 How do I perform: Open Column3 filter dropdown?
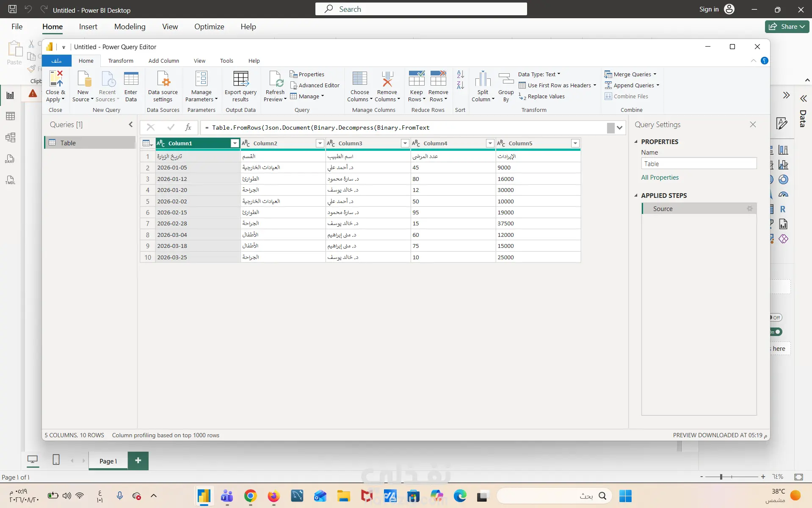coord(405,143)
